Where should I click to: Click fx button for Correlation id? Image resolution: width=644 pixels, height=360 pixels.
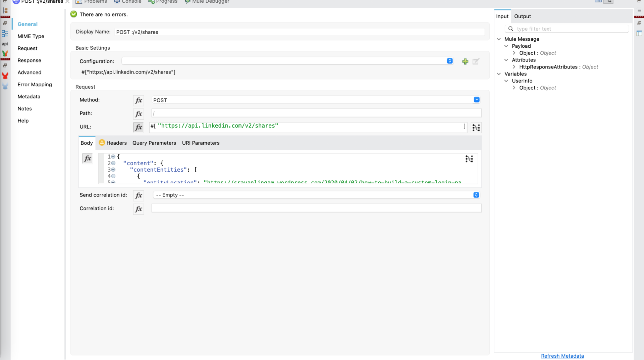(x=139, y=209)
